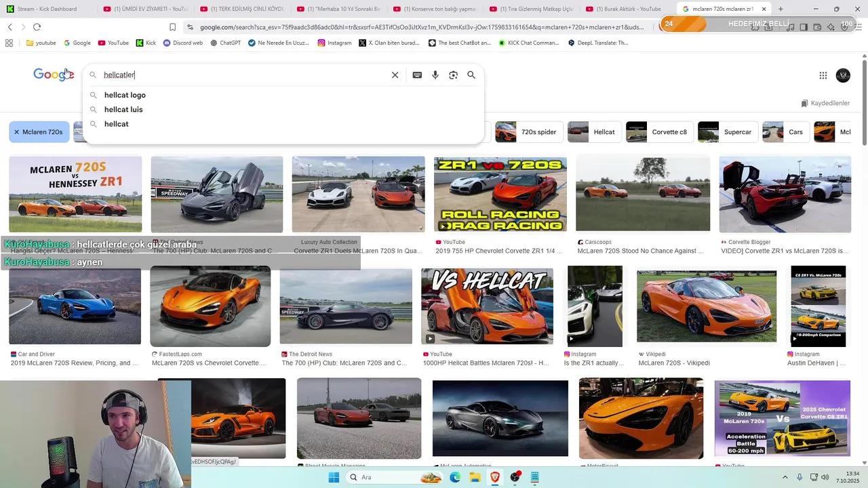Open the DeepL Translate bookmark
This screenshot has height=488, width=868.
597,43
